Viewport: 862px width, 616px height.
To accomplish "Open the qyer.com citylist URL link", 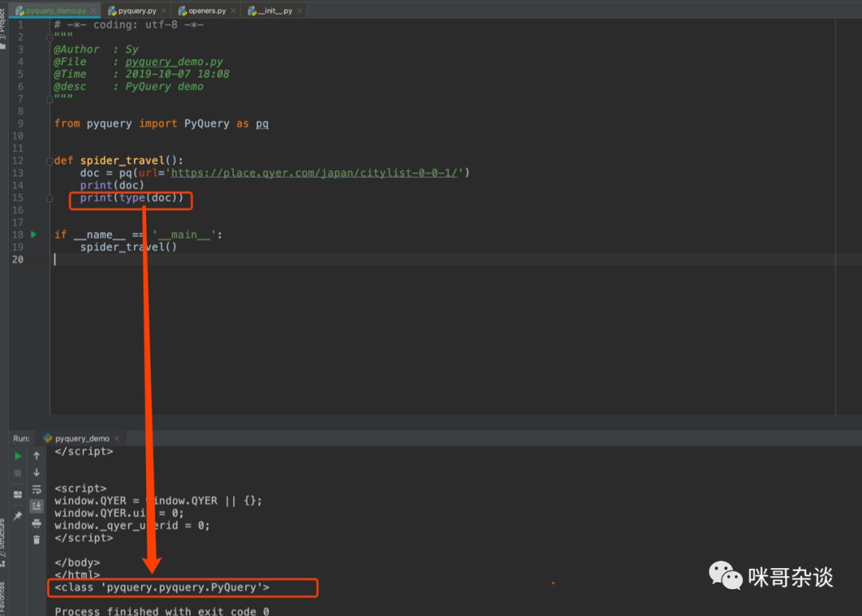I will click(x=314, y=173).
